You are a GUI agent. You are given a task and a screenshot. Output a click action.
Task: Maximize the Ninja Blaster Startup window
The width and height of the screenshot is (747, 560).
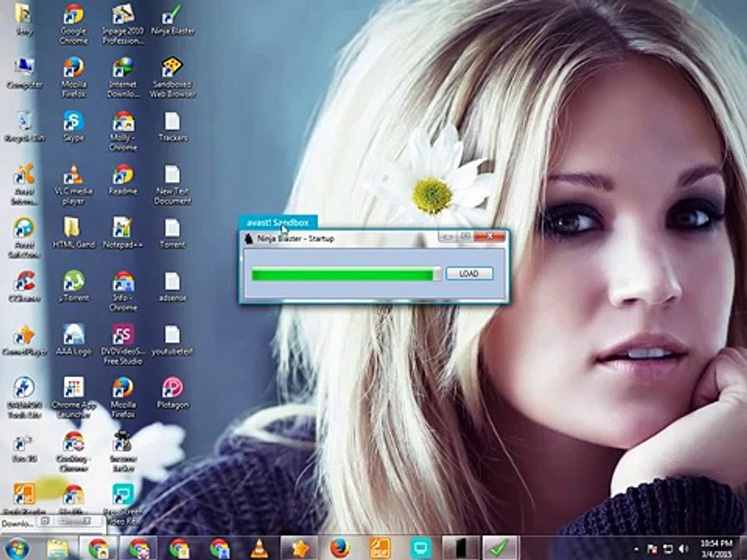(x=465, y=236)
